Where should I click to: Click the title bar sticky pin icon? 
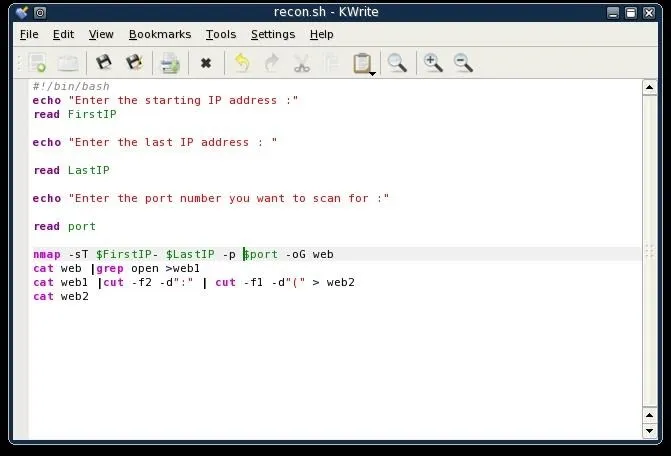point(40,13)
